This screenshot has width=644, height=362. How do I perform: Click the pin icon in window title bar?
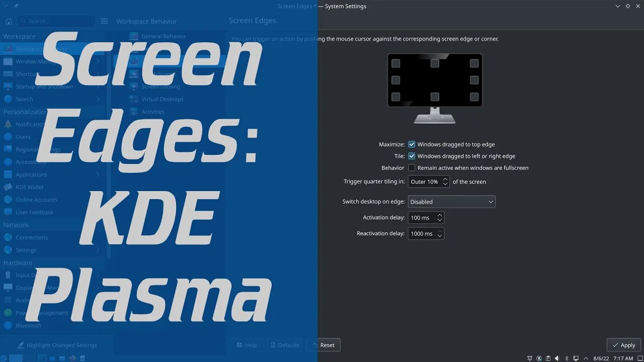[16, 6]
